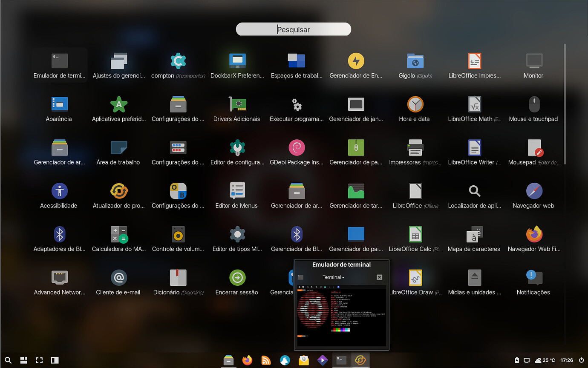Viewport: 588px width, 368px height.
Task: Launch LibreOffice Math
Action: [474, 109]
